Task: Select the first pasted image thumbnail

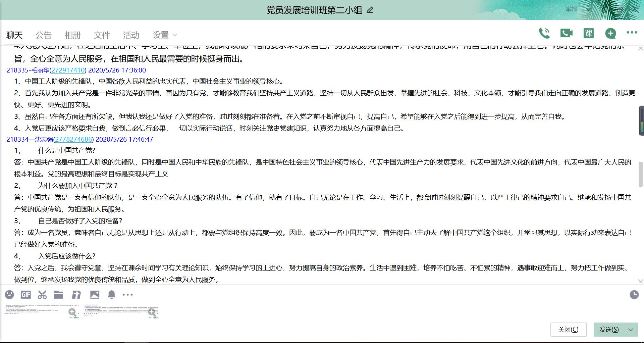Action: 42,312
